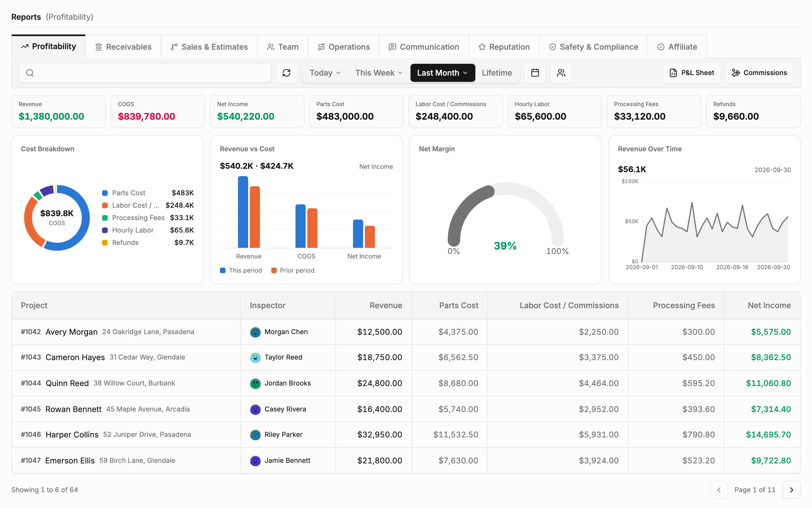Open the calendar date picker icon
The height and width of the screenshot is (508, 812).
click(x=535, y=73)
